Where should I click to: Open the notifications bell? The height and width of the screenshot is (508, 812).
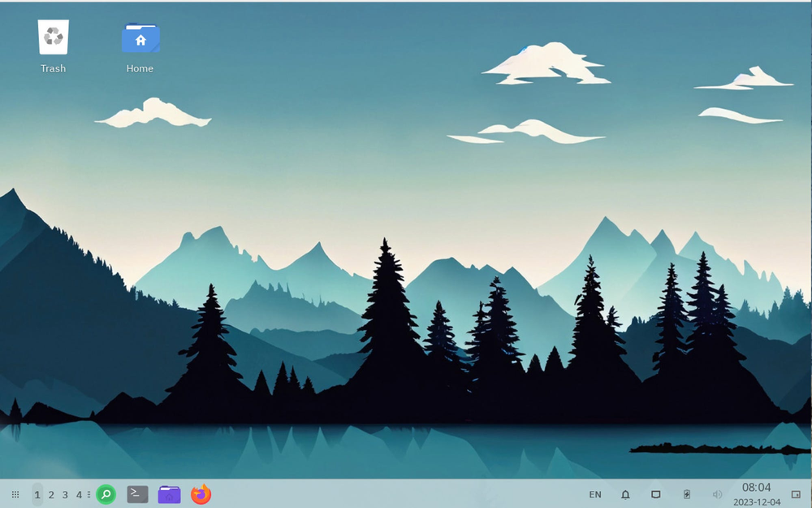[625, 495]
